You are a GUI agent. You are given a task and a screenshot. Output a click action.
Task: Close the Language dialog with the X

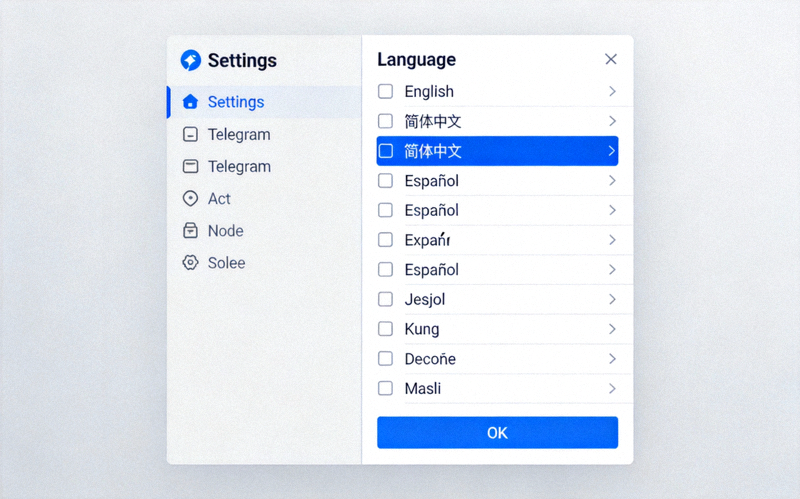tap(611, 59)
